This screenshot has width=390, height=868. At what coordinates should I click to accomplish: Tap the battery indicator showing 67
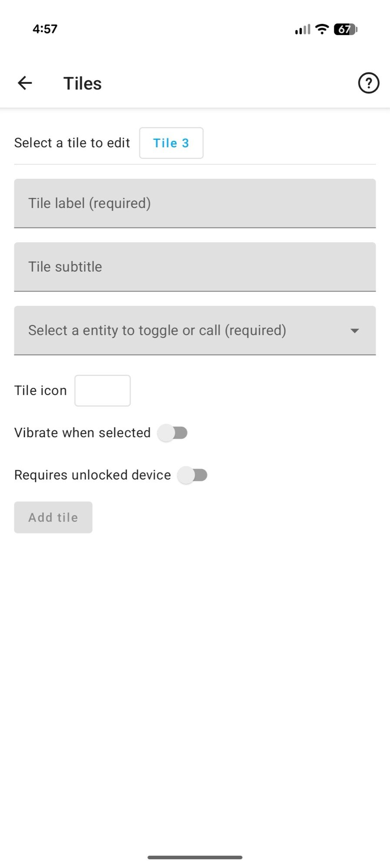(x=345, y=29)
